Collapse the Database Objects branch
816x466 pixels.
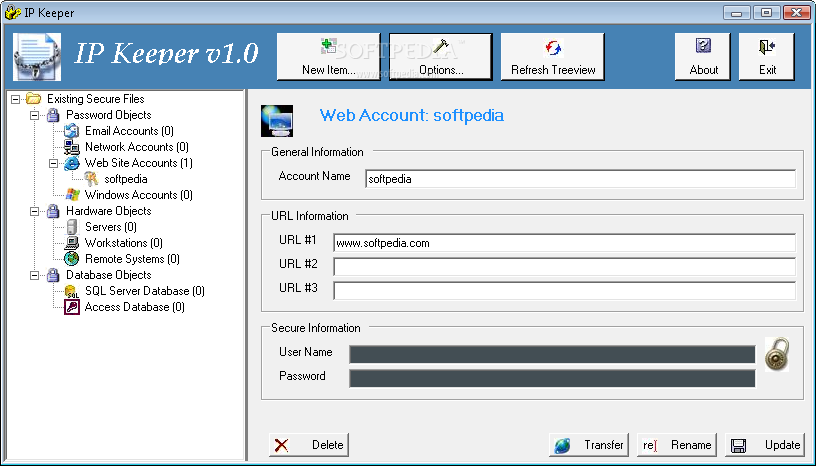click(34, 275)
